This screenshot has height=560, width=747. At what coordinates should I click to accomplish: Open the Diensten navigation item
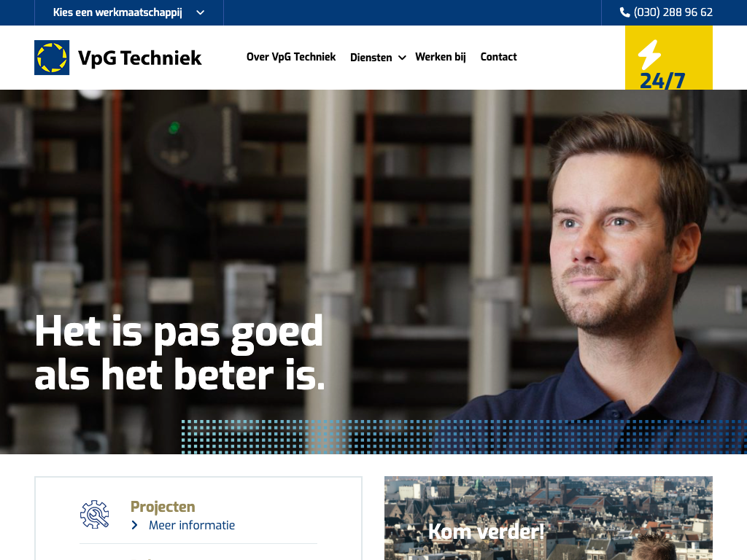click(x=371, y=58)
